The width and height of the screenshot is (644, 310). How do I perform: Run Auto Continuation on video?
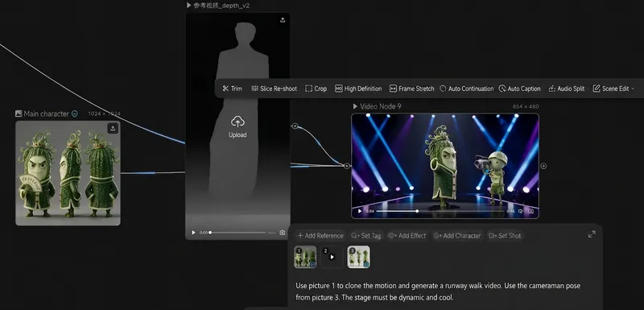click(x=466, y=89)
